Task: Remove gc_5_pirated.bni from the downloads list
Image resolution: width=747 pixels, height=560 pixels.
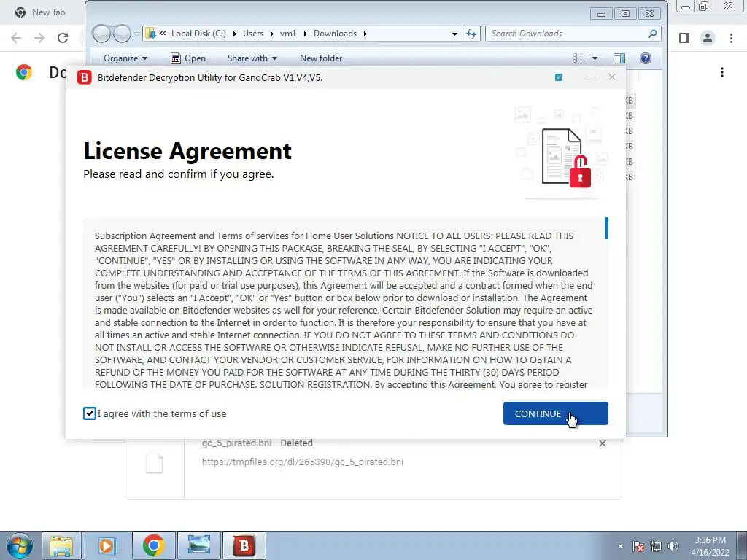Action: tap(603, 443)
